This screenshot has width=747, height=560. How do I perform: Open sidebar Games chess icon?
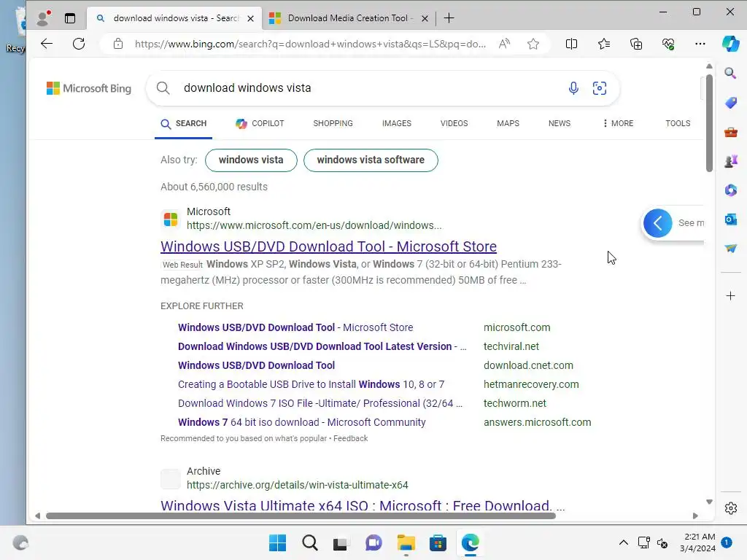coord(730,161)
